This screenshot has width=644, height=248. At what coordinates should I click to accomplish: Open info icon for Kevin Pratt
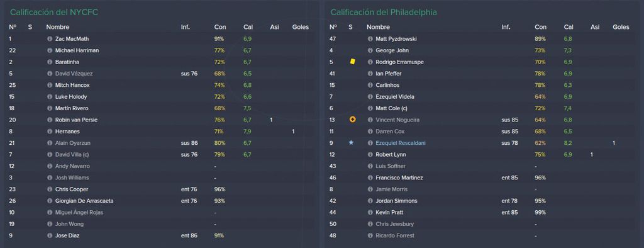pyautogui.click(x=370, y=213)
